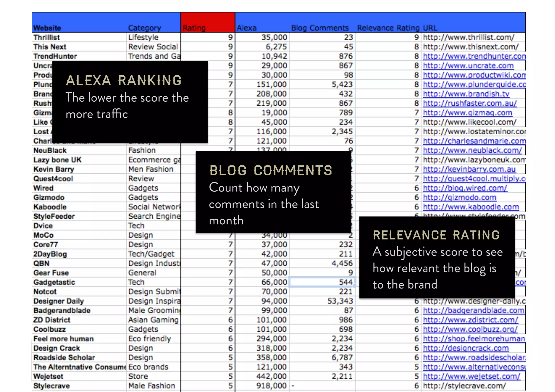Open the uncrate.com URL link
Image resolution: width=555 pixels, height=392 pixels.
[468, 66]
